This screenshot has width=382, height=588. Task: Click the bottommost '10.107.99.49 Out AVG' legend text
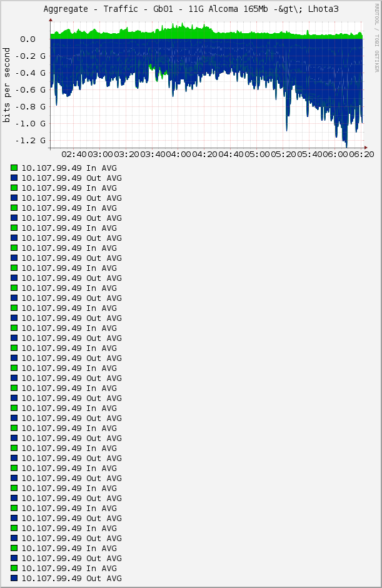[x=72, y=578]
